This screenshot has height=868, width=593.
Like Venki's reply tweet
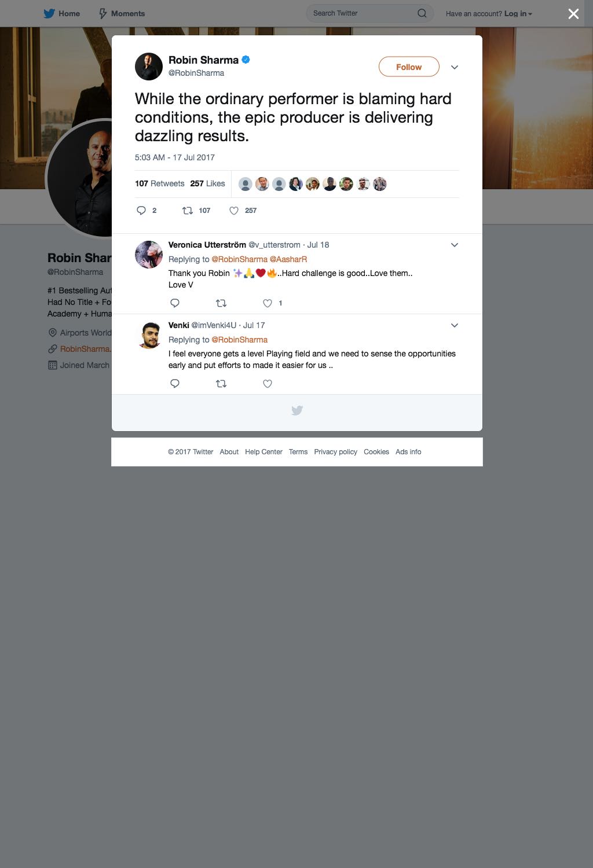click(268, 384)
